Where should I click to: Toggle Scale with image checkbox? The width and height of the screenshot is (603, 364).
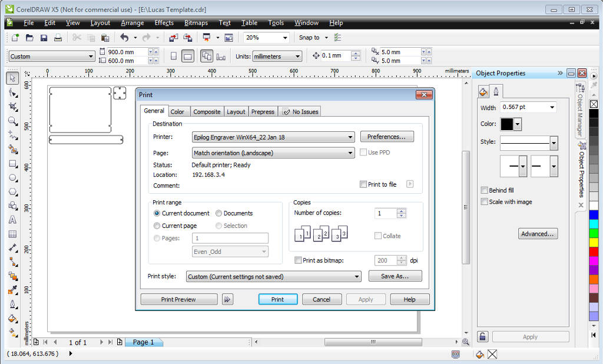[x=485, y=201]
